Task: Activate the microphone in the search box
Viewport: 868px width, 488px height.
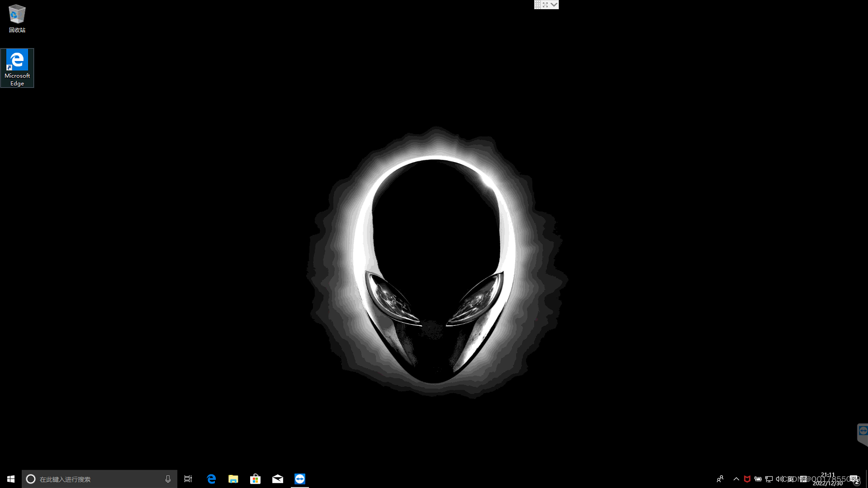Action: click(x=168, y=479)
